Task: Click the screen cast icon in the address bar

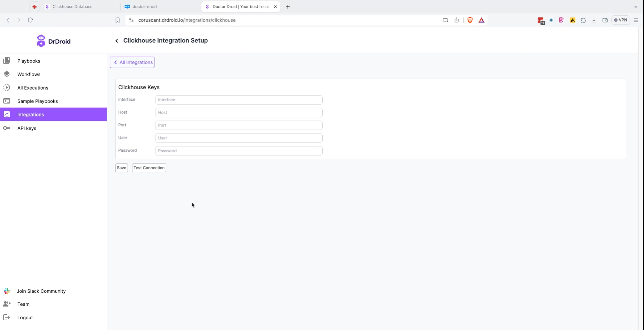Action: tap(445, 20)
